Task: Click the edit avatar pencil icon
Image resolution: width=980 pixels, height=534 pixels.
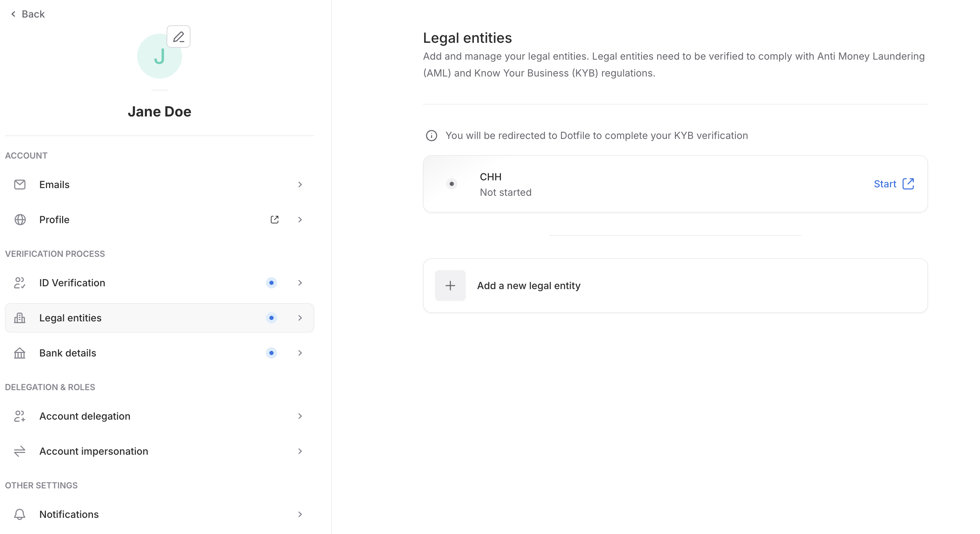Action: pos(179,36)
